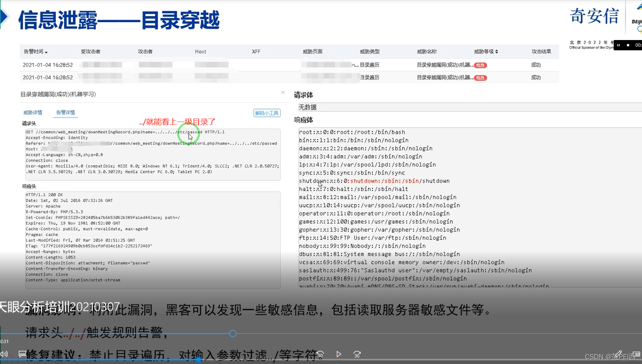Click second row 目录穿越漏洞(成功) threat name
The image size is (642, 364).
tap(445, 77)
